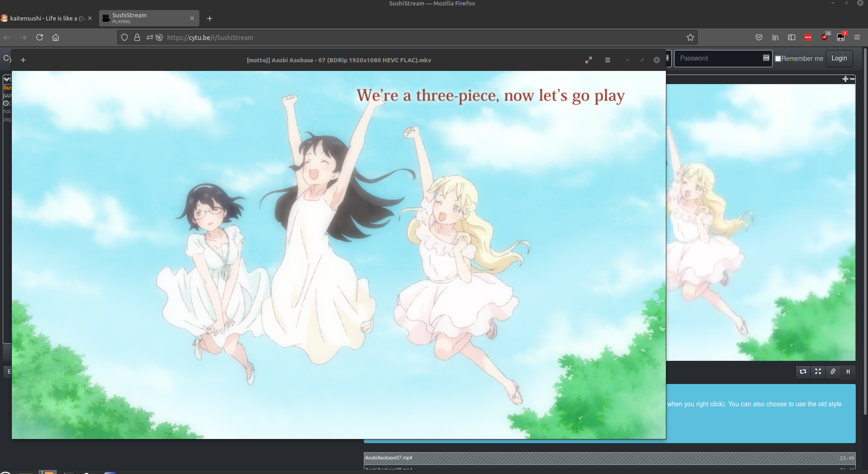Click the plus icon to enlarge video
The width and height of the screenshot is (868, 474).
click(x=845, y=79)
